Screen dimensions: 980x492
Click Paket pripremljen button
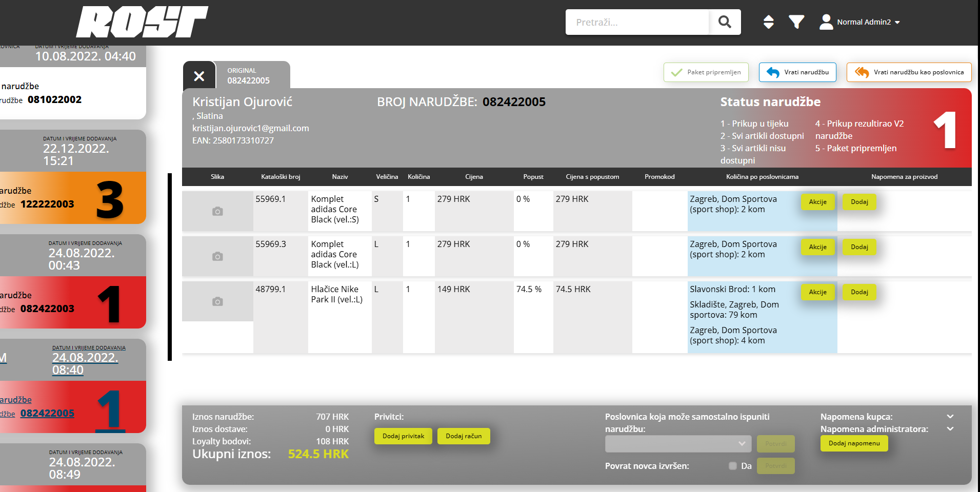706,72
